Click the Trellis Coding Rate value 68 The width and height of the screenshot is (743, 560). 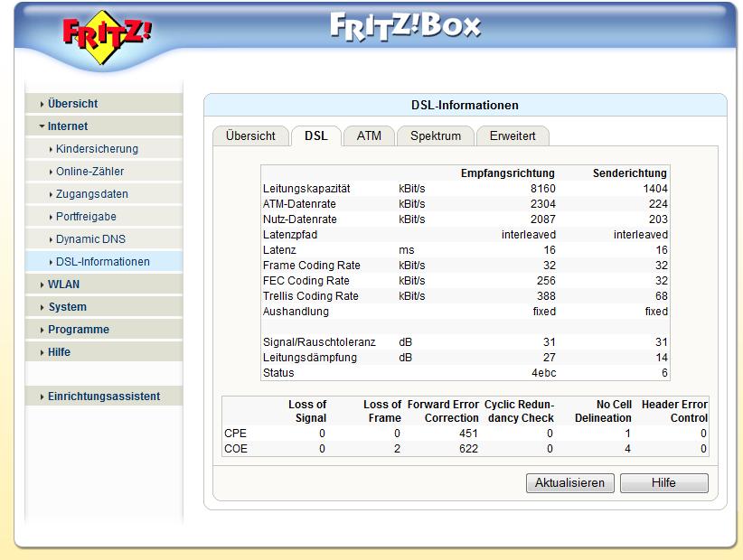click(662, 296)
